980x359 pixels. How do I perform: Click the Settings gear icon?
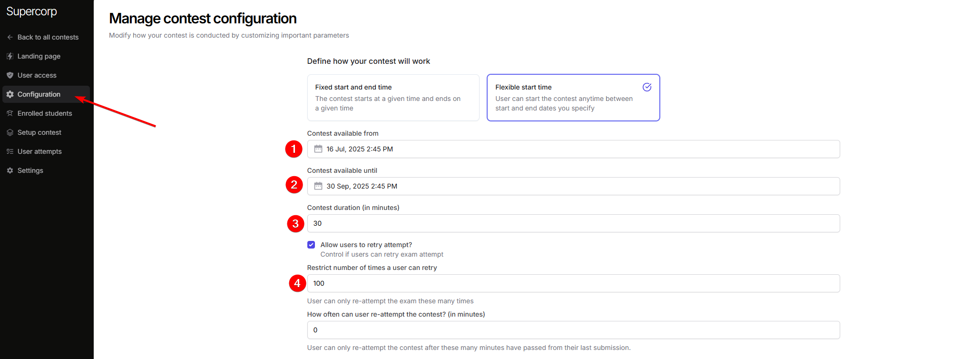coord(10,170)
